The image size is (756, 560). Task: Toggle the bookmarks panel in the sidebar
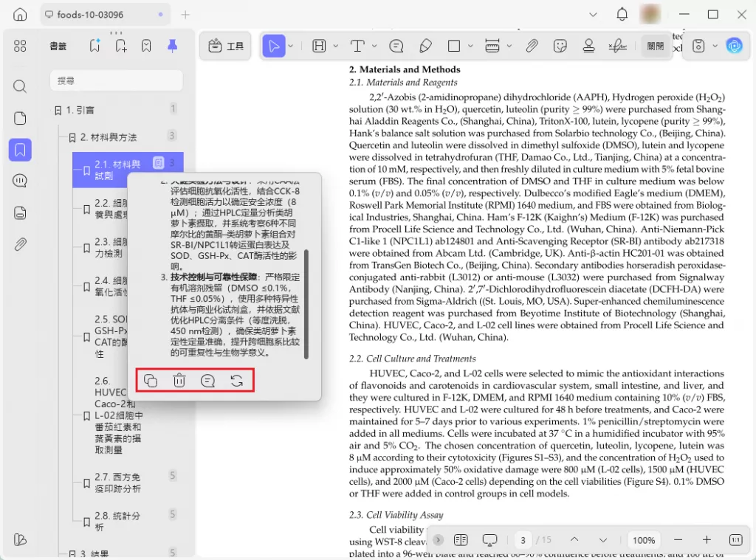[20, 150]
